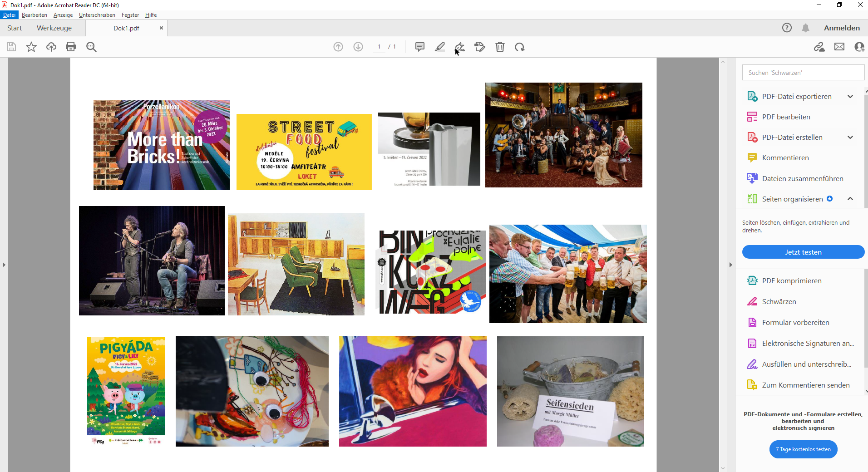Viewport: 868px width, 472px height.
Task: Expand the left navigation pane
Action: 4,265
